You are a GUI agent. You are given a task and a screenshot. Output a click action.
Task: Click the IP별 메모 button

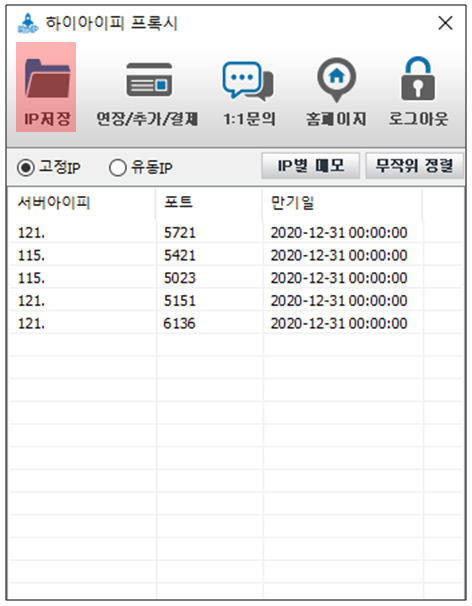311,166
